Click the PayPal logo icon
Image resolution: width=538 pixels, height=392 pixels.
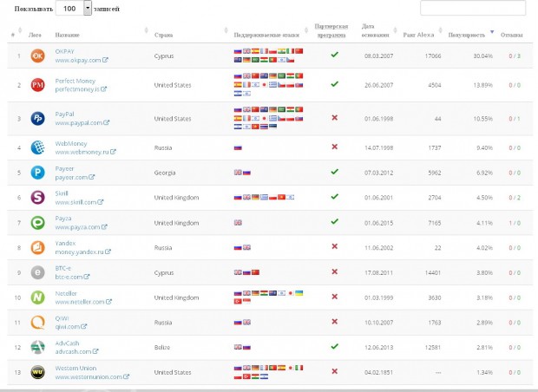[37, 119]
